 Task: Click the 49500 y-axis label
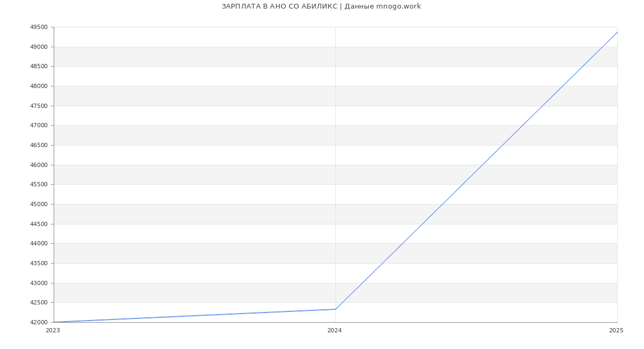(39, 27)
